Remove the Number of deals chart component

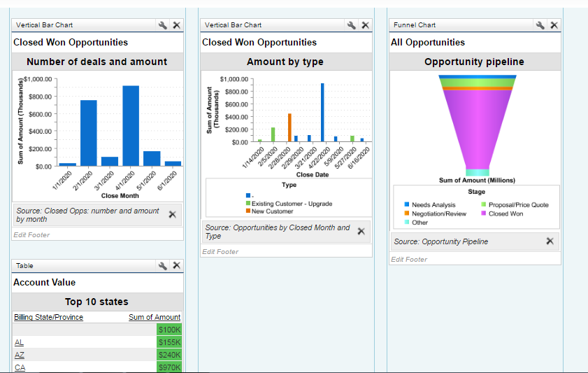[x=176, y=25]
